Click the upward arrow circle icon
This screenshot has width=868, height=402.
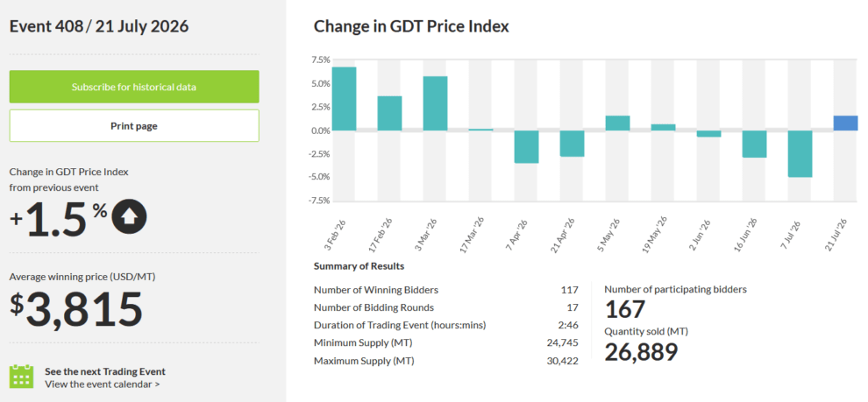point(129,217)
